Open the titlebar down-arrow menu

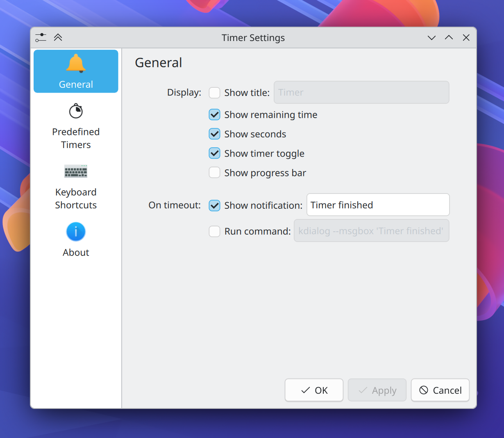click(431, 37)
